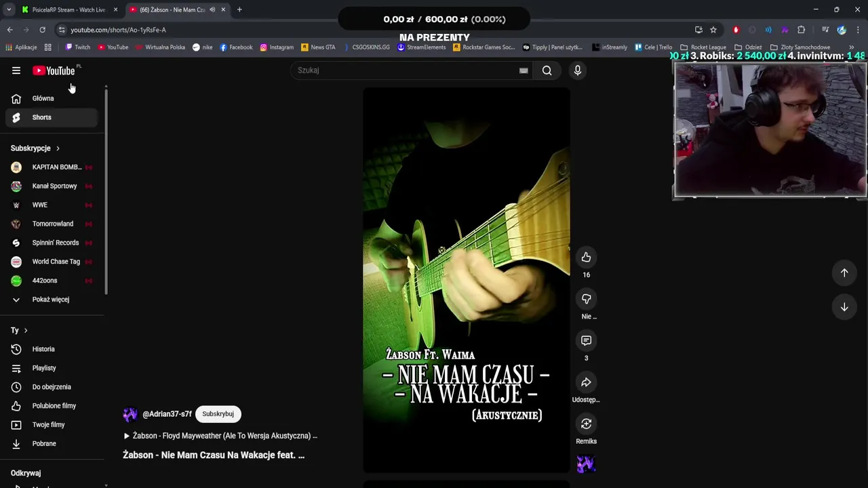Share the short via Udostępnij icon
Viewport: 868px width, 488px height.
587,382
